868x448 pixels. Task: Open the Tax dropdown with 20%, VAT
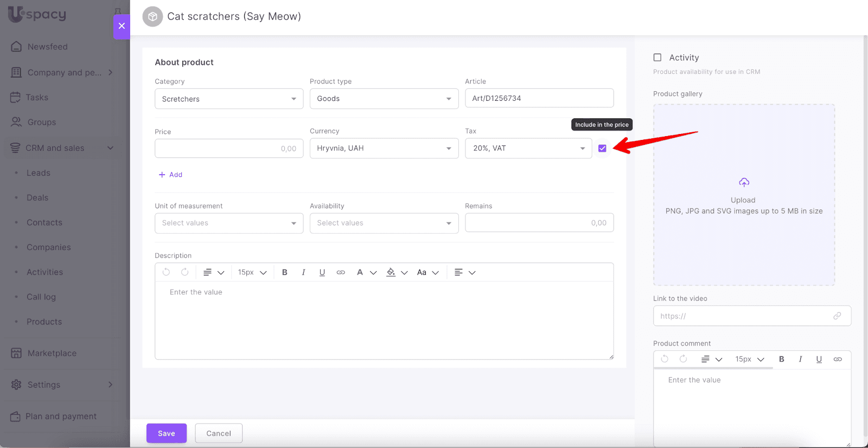[x=528, y=148]
